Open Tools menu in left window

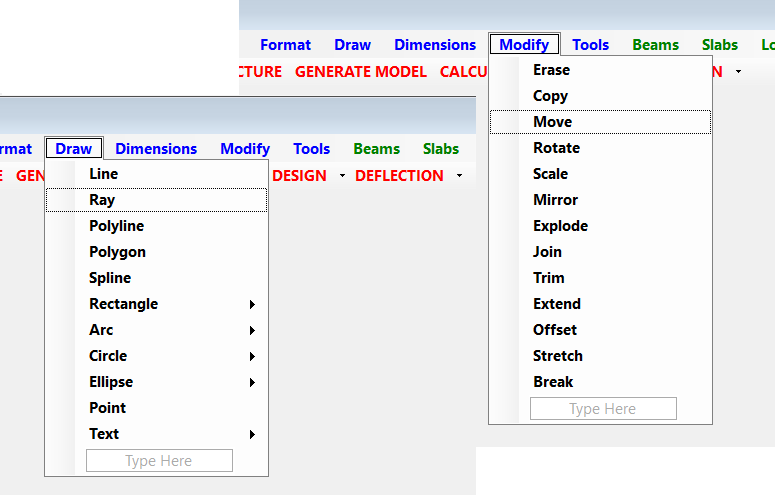311,149
